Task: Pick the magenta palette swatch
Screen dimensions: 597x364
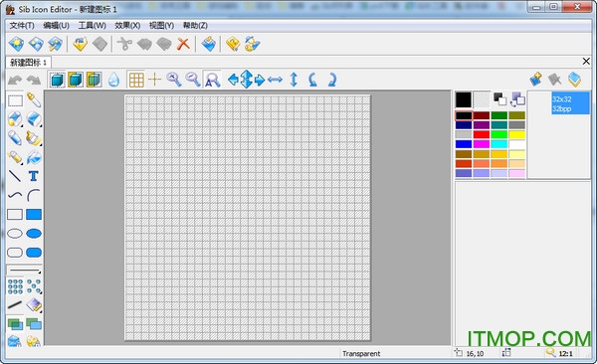Action: pyautogui.click(x=482, y=144)
